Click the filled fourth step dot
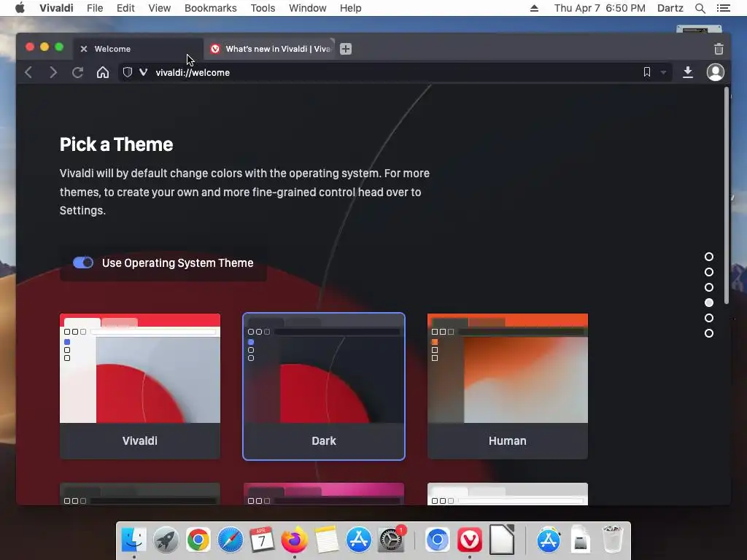Image resolution: width=747 pixels, height=560 pixels. click(709, 303)
